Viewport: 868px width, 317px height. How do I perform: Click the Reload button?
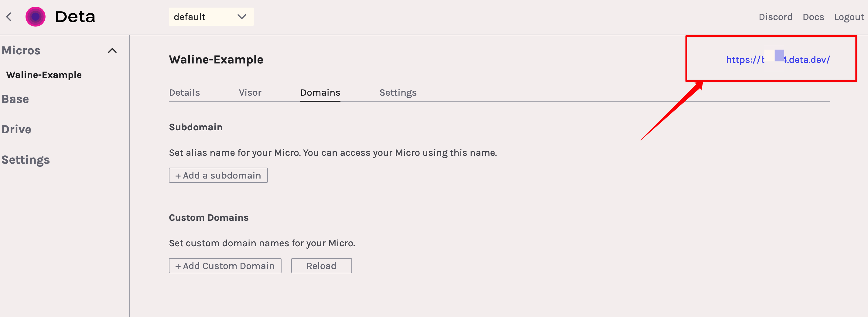[x=321, y=266]
